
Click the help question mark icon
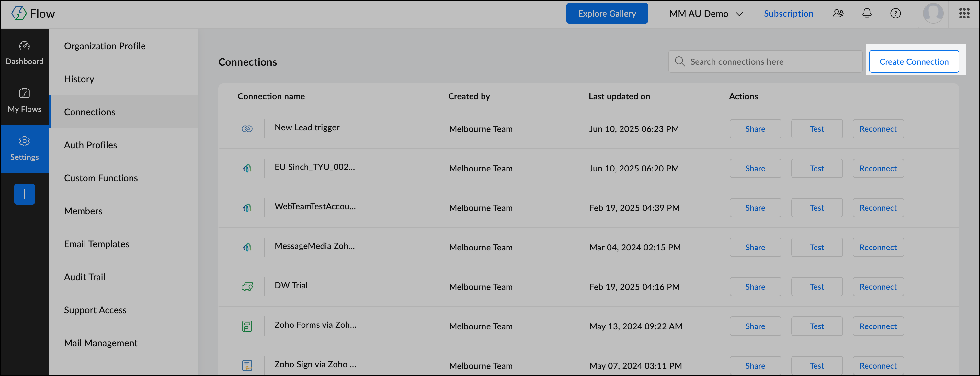[895, 13]
